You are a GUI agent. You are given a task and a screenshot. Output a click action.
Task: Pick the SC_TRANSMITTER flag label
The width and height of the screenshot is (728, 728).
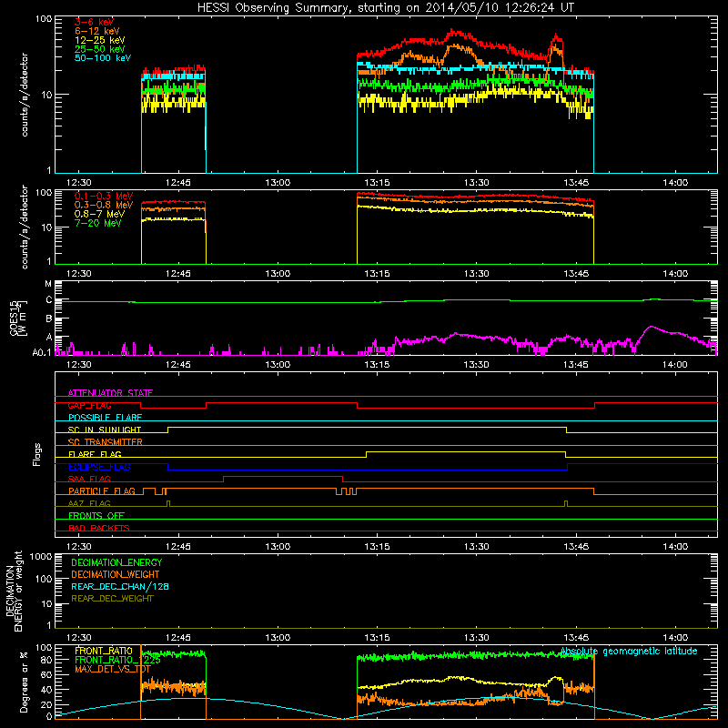click(x=106, y=442)
